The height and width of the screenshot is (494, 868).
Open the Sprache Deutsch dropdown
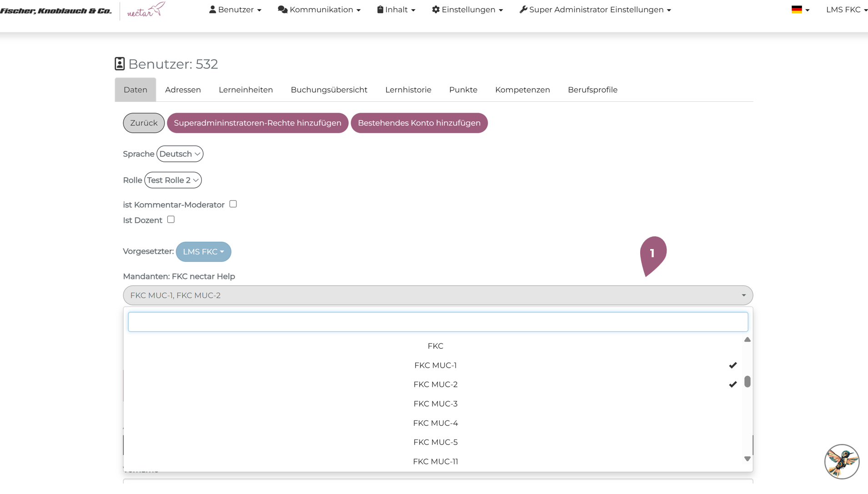point(180,154)
